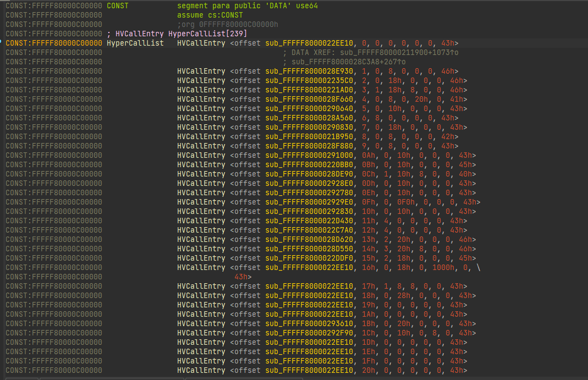Select the segment para public 'DATA' line
588x380 pixels.
click(x=248, y=5)
